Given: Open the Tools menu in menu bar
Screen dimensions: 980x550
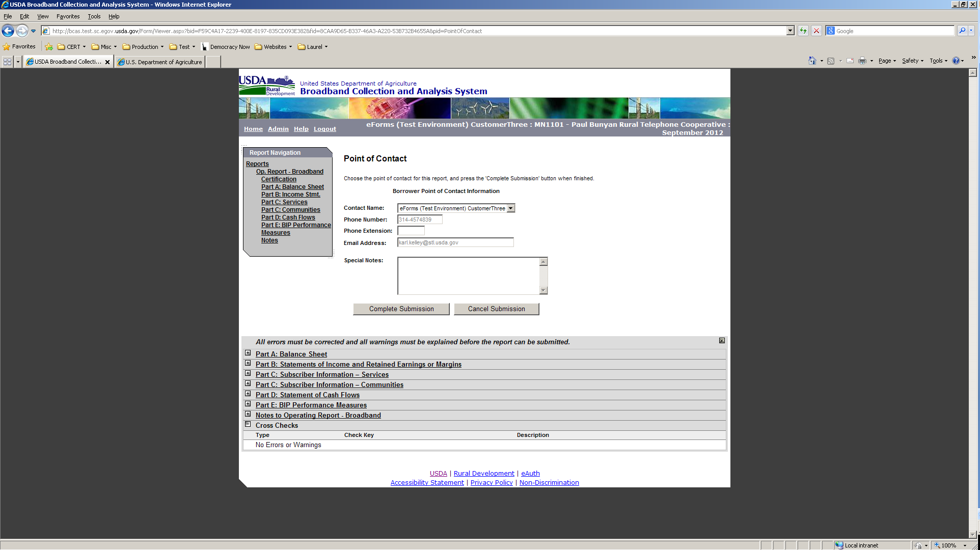Looking at the screenshot, I should pos(94,16).
